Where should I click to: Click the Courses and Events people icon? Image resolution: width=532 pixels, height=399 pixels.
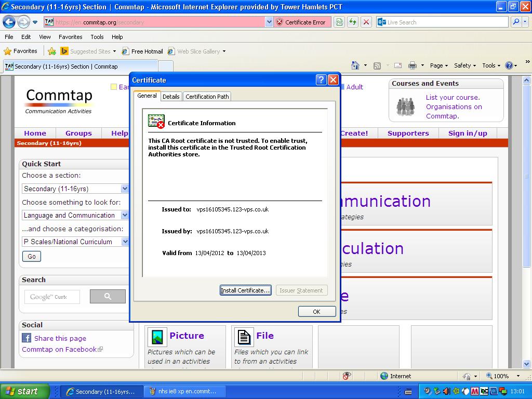tap(405, 107)
